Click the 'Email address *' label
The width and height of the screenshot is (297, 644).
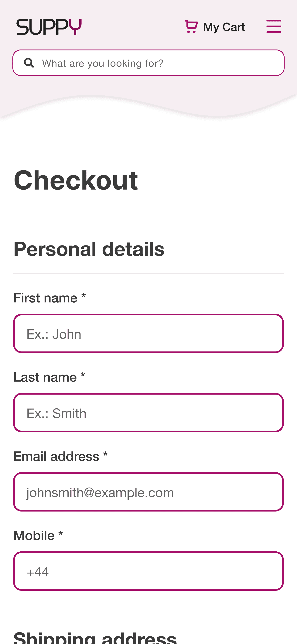pos(60,457)
